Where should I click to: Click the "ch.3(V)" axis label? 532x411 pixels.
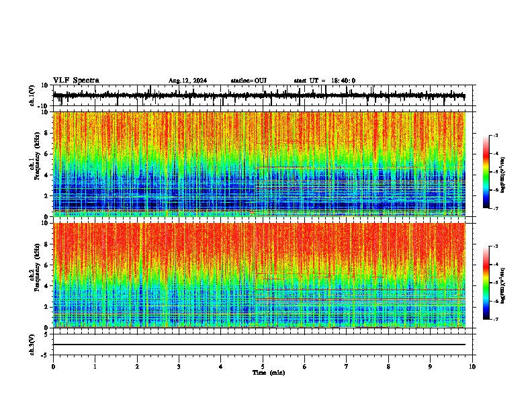tap(32, 345)
